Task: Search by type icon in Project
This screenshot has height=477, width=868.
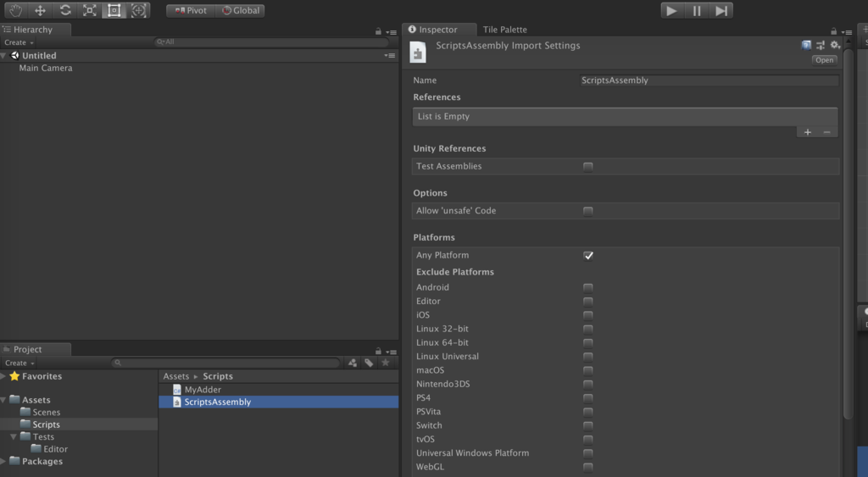Action: click(353, 363)
